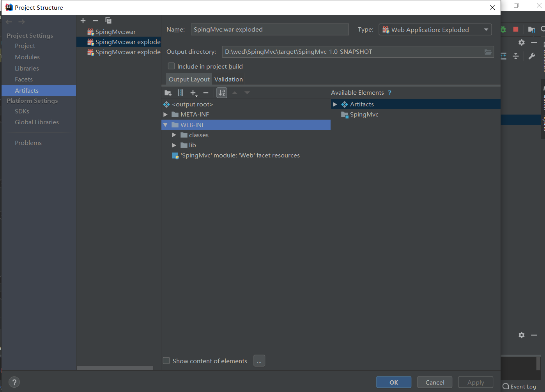Select the Output Layout tab
Viewport: 545px width, 392px height.
(x=189, y=79)
